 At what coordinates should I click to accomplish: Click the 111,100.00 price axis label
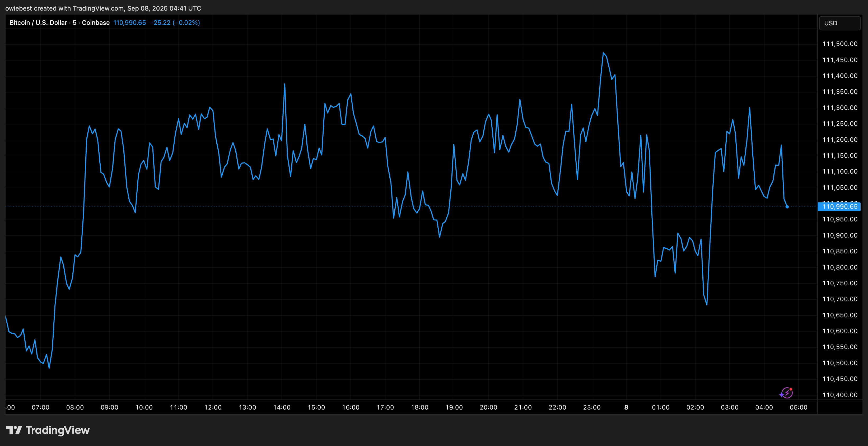(840, 171)
